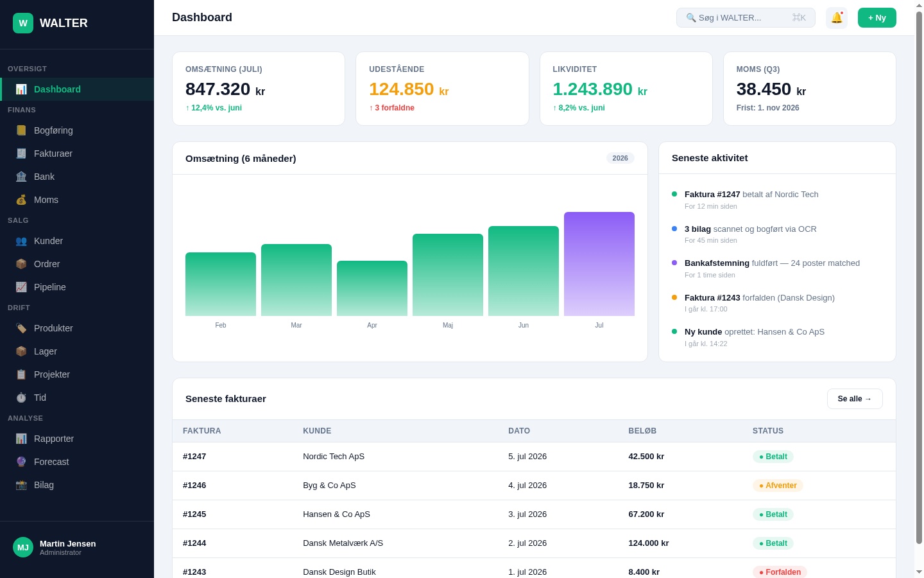Click the Projekter clipboard icon
The width and height of the screenshot is (924, 578).
coord(21,374)
